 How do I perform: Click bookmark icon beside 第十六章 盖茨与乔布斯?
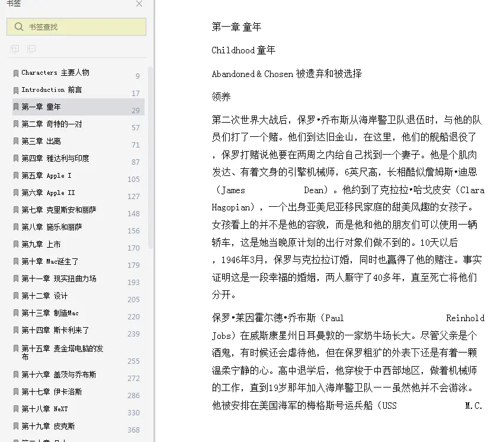(x=16, y=374)
